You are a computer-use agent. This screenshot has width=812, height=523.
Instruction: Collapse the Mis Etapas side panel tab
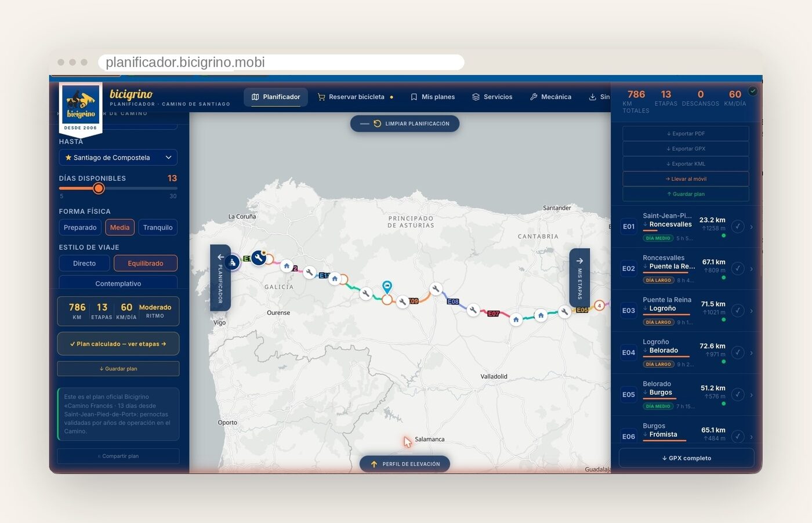[x=579, y=278]
